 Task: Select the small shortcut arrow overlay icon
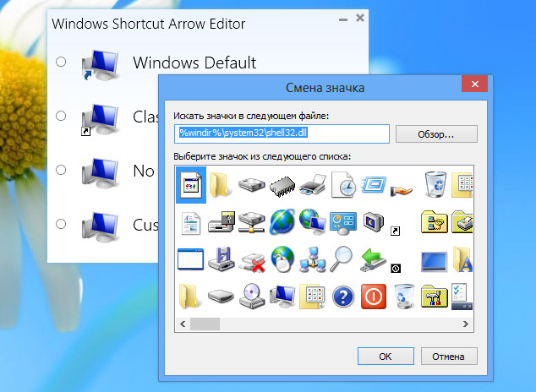(x=395, y=231)
